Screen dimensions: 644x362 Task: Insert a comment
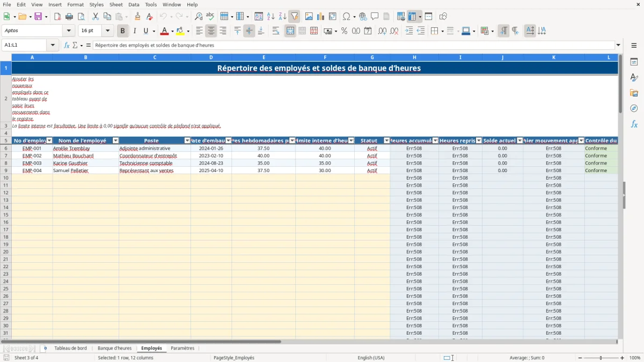(375, 17)
